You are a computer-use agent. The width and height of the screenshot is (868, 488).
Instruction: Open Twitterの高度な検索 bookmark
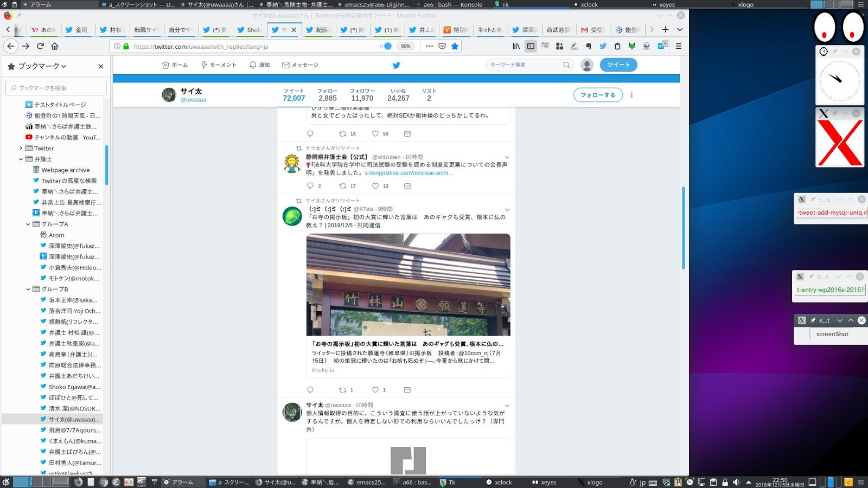65,181
